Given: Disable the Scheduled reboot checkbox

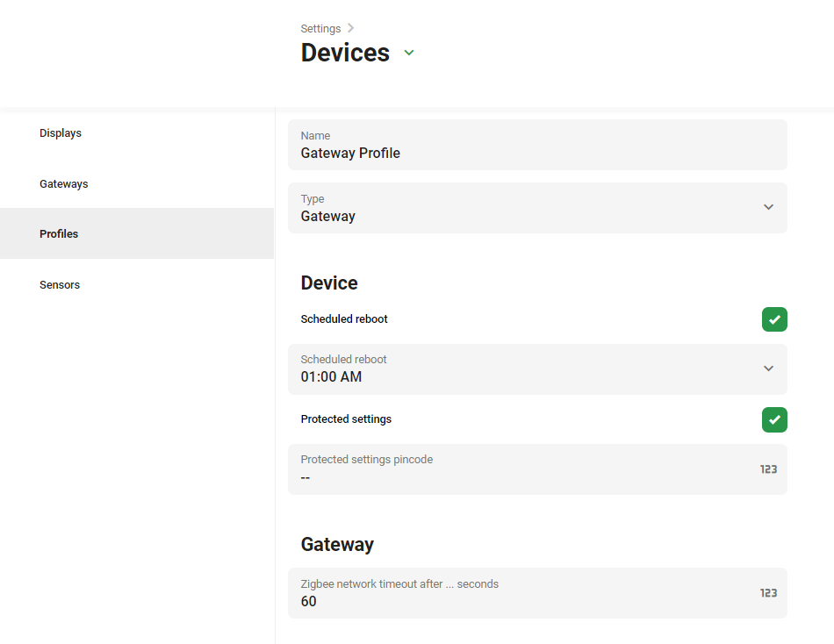Looking at the screenshot, I should (774, 319).
